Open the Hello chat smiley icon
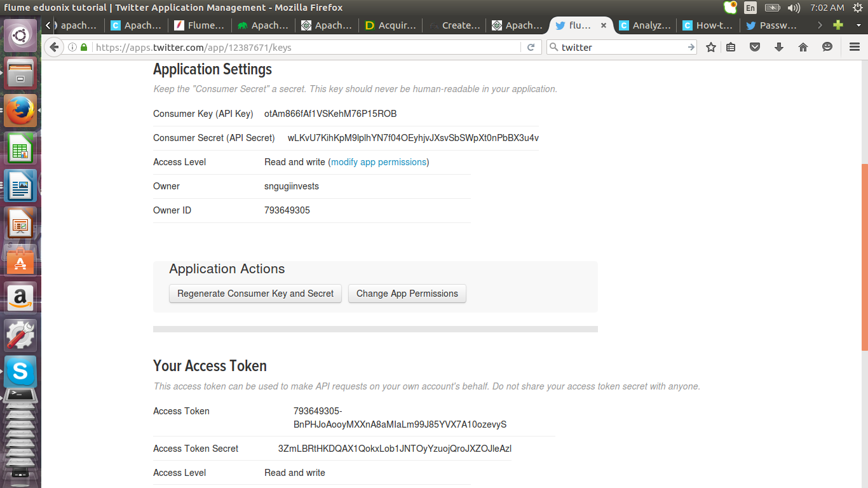 pyautogui.click(x=827, y=47)
